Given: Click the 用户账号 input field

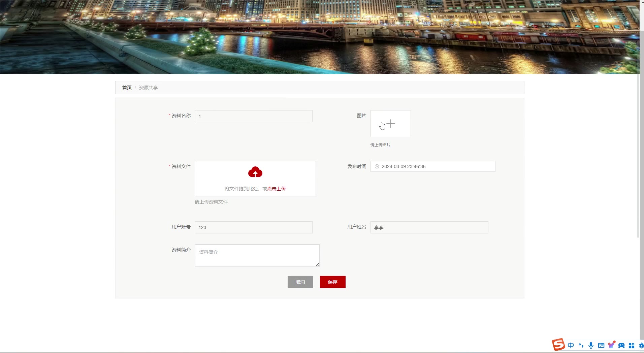Looking at the screenshot, I should [x=254, y=227].
